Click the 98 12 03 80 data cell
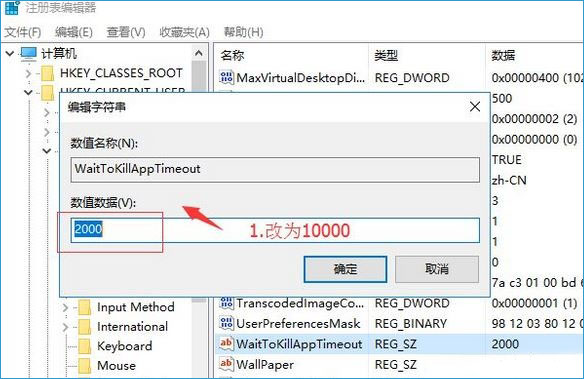 click(x=537, y=324)
